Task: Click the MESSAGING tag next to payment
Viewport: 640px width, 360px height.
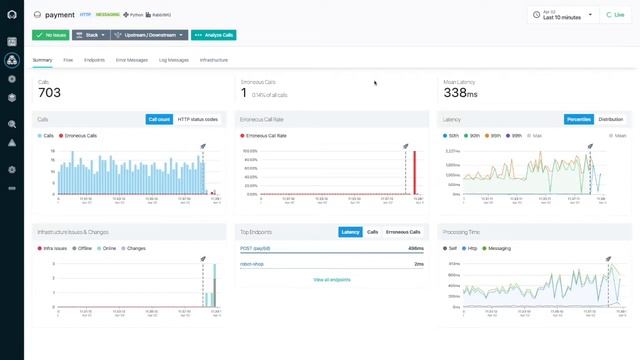Action: (107, 15)
